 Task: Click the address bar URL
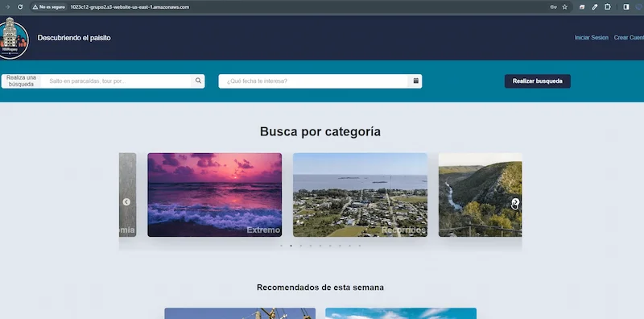[x=130, y=7]
